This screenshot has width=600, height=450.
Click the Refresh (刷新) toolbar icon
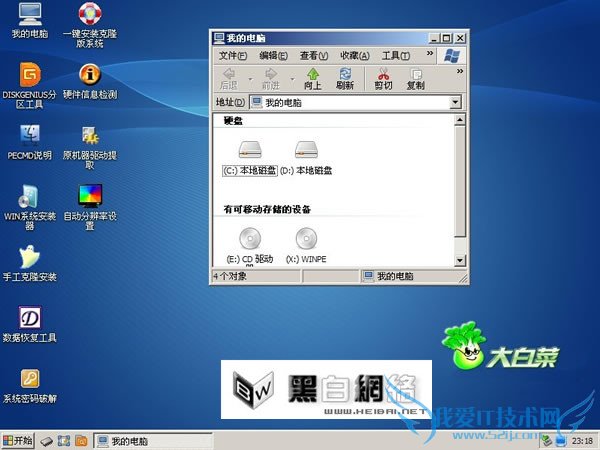click(345, 78)
